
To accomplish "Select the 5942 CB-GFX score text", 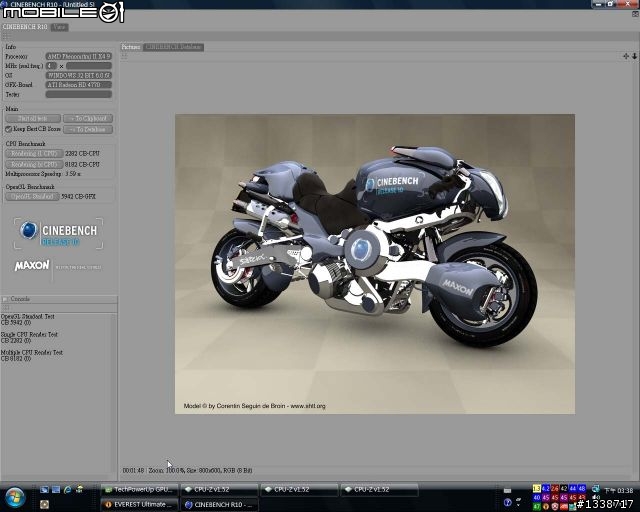I will coord(78,196).
